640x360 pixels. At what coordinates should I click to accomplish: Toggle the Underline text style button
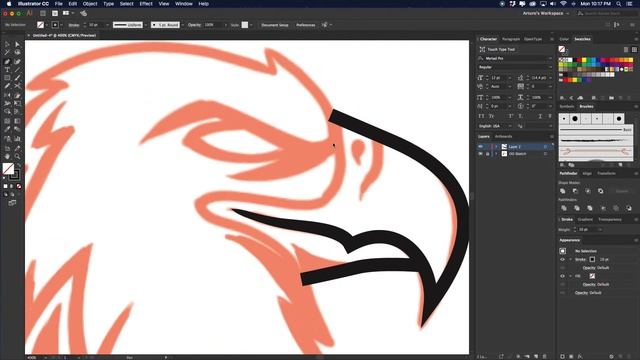tap(540, 116)
